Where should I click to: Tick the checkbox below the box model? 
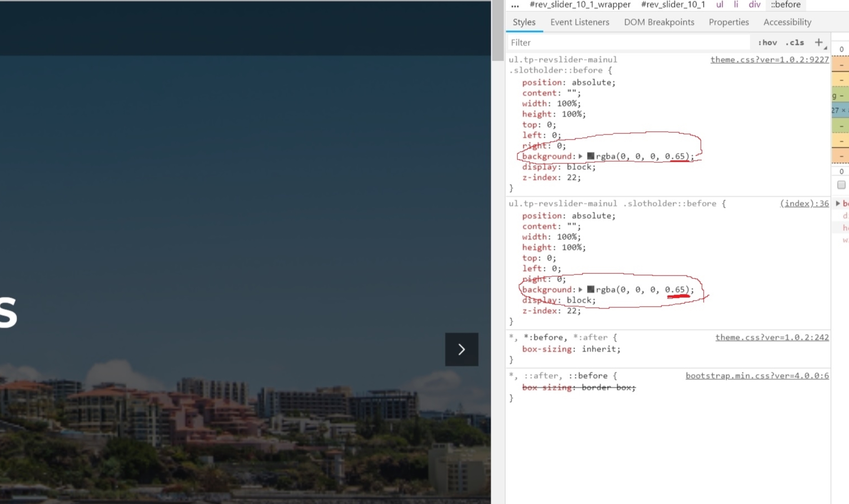point(841,185)
